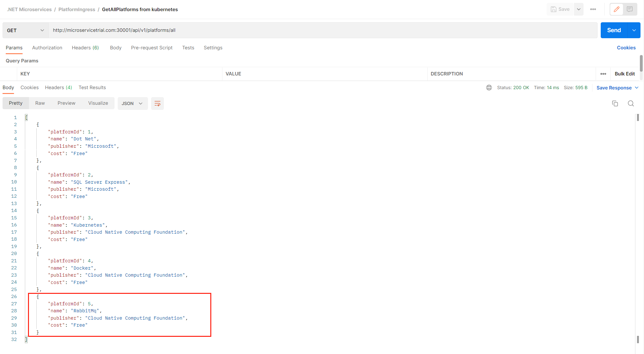Click the edit pencil icon
This screenshot has height=354, width=644.
616,9
